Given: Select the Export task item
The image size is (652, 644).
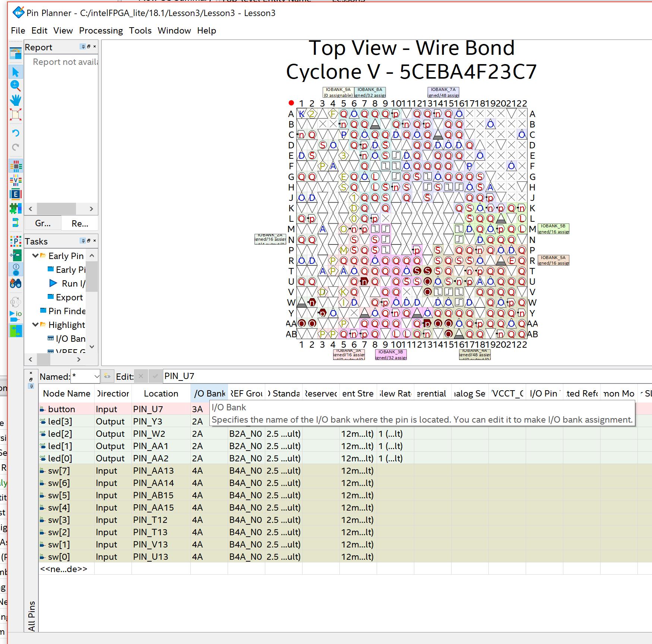Looking at the screenshot, I should click(69, 297).
